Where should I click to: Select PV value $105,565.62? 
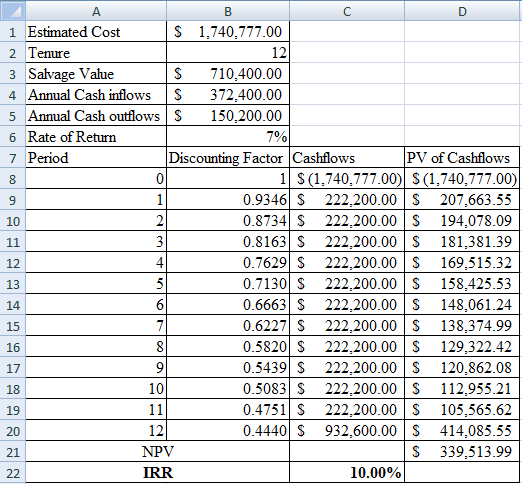[462, 410]
